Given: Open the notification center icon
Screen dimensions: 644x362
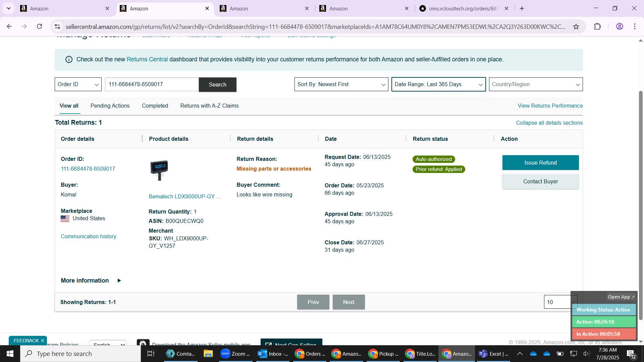Looking at the screenshot, I should click(631, 354).
